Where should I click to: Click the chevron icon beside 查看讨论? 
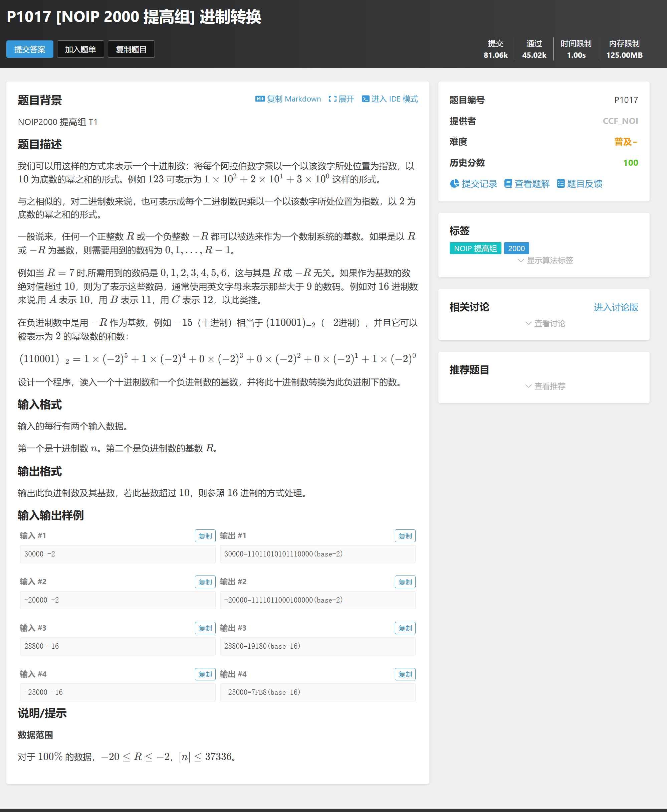tap(528, 323)
